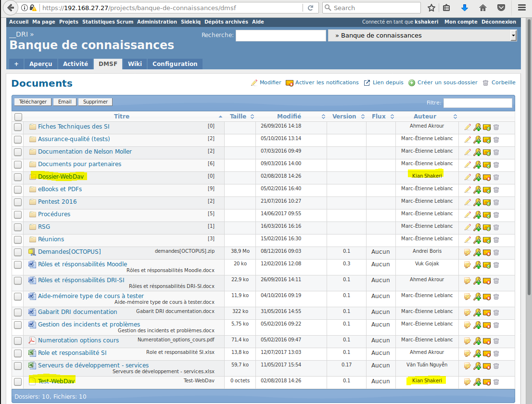This screenshot has width=532, height=404.
Task: Click the key icon for Gabarit DRI documentation
Action: click(x=477, y=313)
